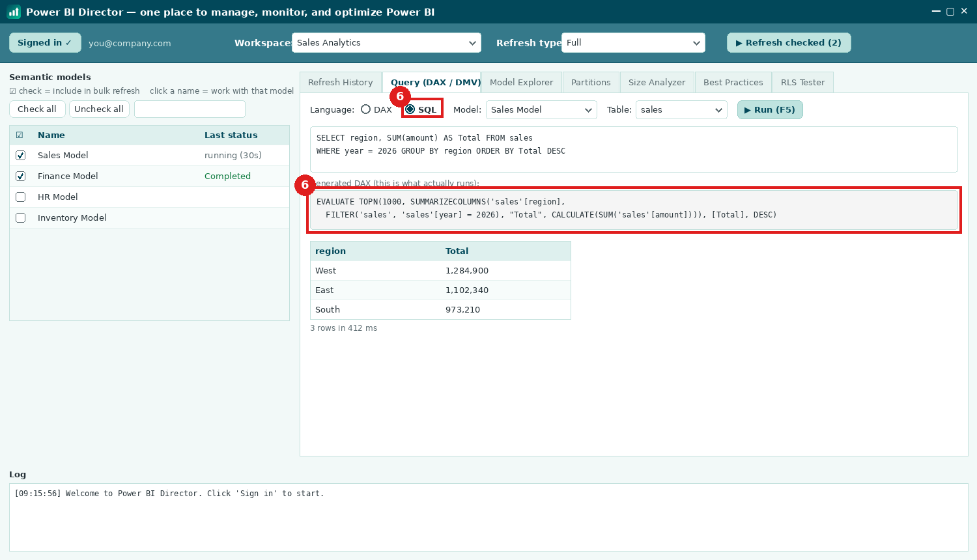Screen dimensions: 977x560
Task: Check the Inventory Model checkbox
Action: pyautogui.click(x=21, y=218)
